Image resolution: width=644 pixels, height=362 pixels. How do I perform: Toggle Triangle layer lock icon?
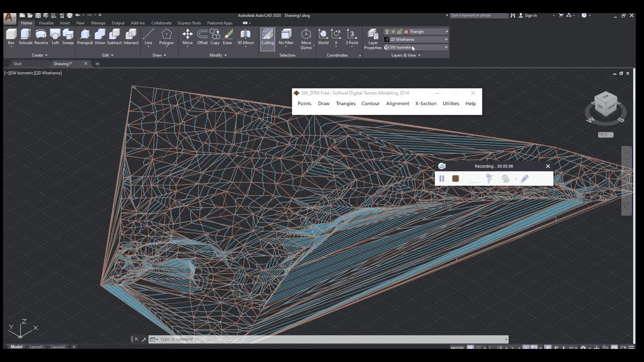tap(399, 32)
